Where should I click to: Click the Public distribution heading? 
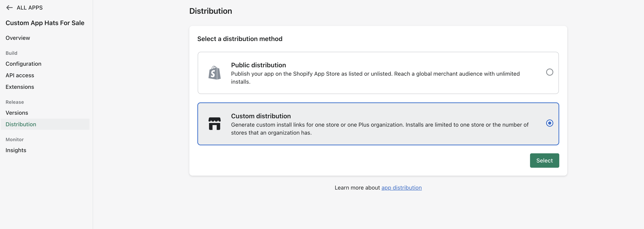coord(258,65)
